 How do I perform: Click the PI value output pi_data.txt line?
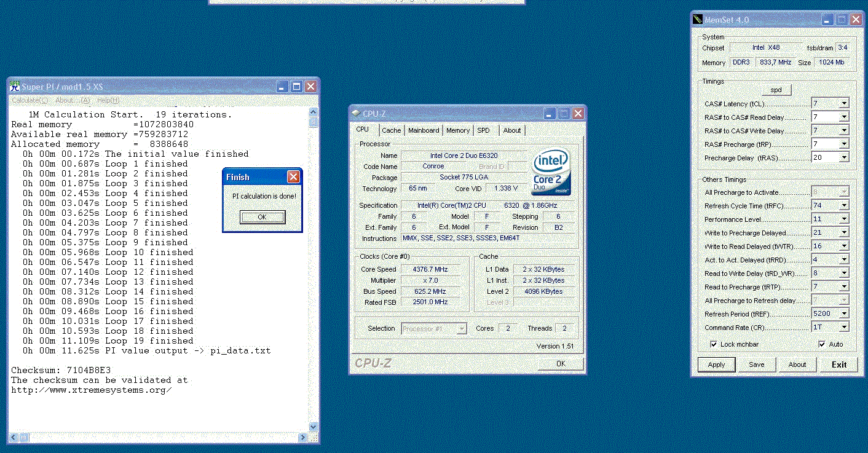(x=147, y=350)
